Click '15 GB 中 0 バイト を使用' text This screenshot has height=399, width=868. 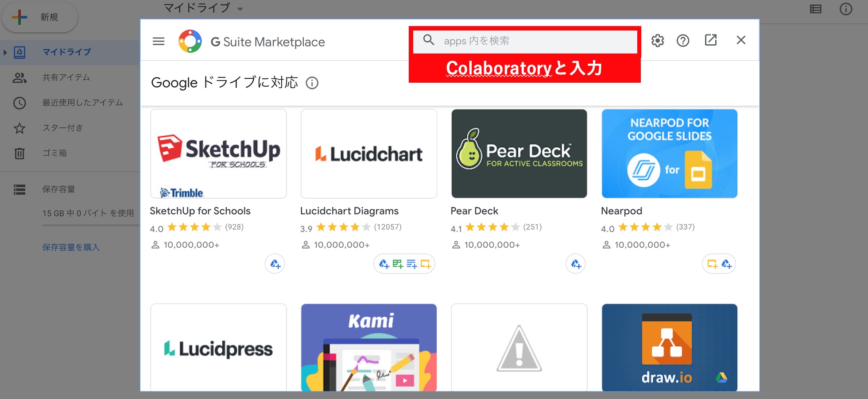88,213
